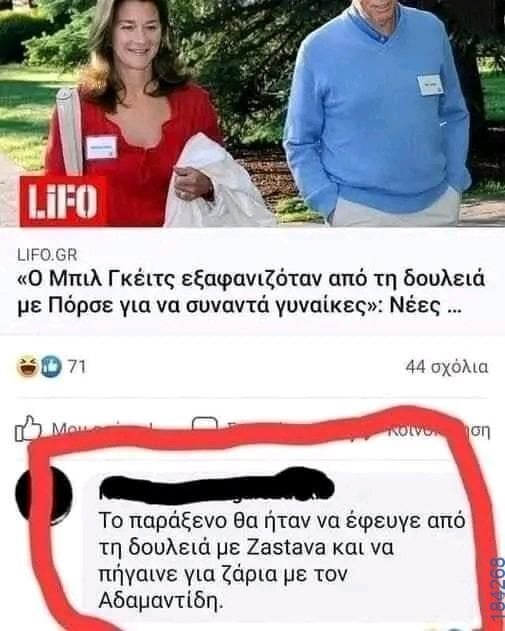Viewport: 505px width, 631px height.
Task: Click the woman in red in the photo
Action: pos(135,113)
